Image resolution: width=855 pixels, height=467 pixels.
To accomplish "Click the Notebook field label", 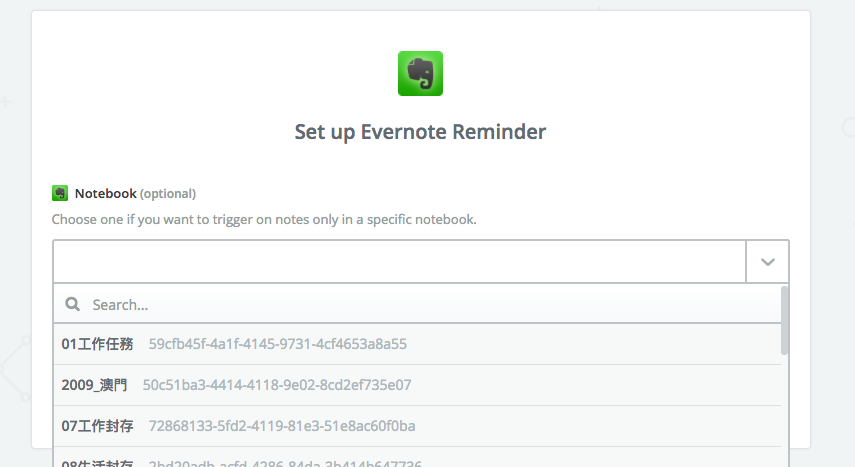I will [x=106, y=194].
